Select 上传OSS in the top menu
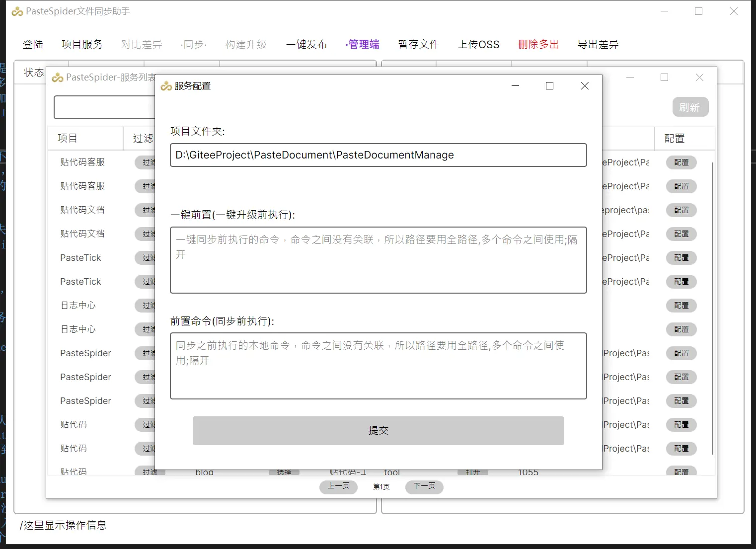This screenshot has height=549, width=756. (x=478, y=44)
